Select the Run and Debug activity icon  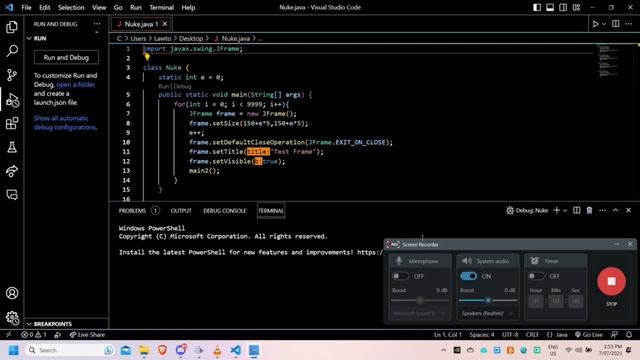coord(12,100)
